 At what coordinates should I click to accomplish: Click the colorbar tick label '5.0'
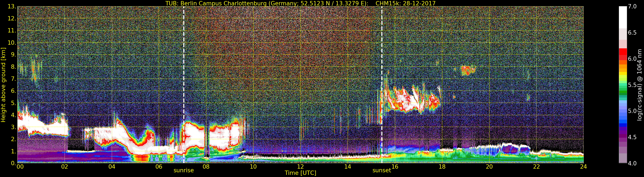pyautogui.click(x=632, y=111)
